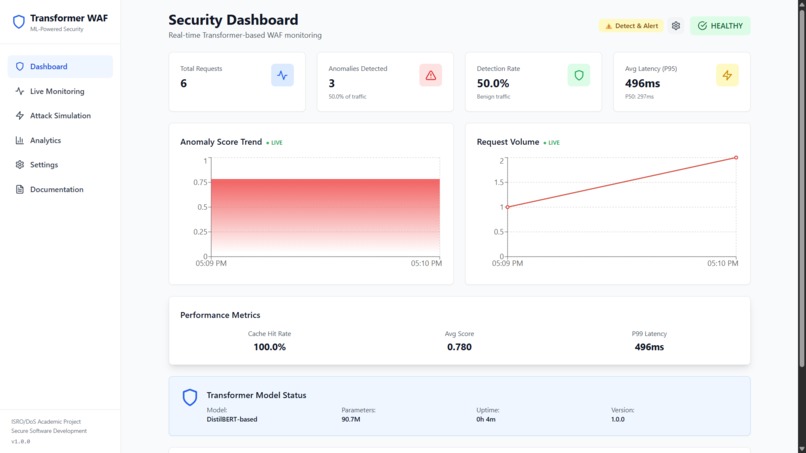Click the HEALTHY check circle icon
Image resolution: width=806 pixels, height=453 pixels.
(x=702, y=26)
